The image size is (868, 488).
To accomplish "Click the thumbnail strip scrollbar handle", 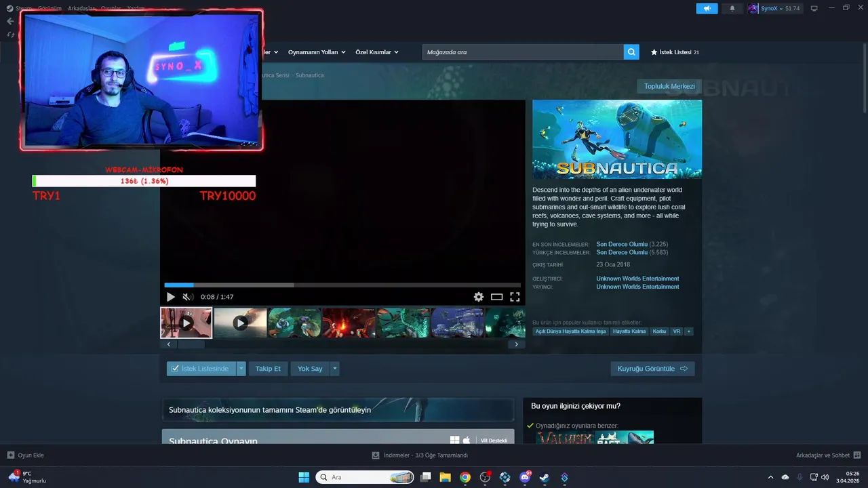I will tap(191, 344).
